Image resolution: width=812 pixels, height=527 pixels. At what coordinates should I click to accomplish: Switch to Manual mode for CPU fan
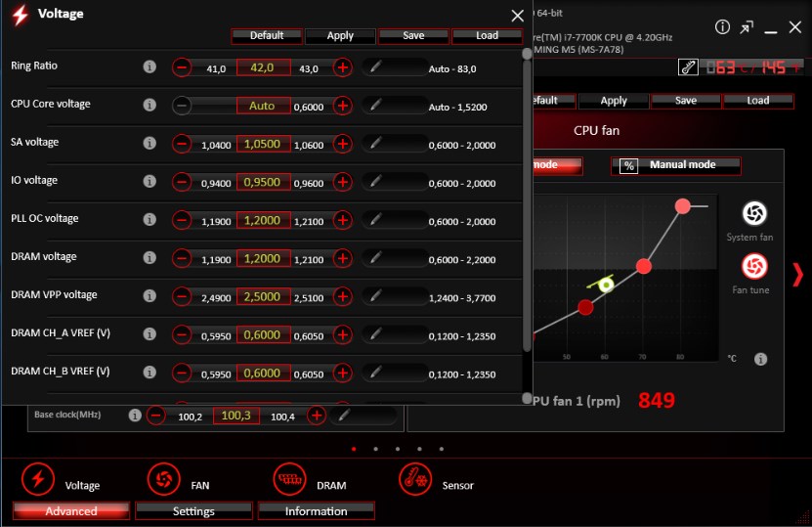tap(676, 166)
